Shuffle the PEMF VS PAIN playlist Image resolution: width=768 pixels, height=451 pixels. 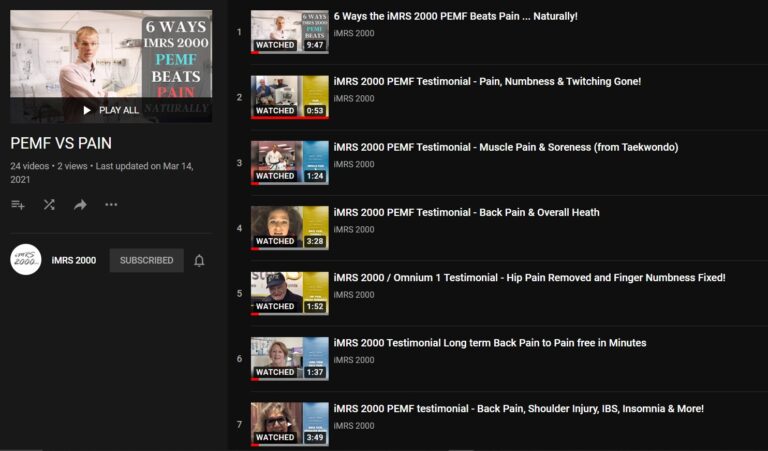pos(49,205)
